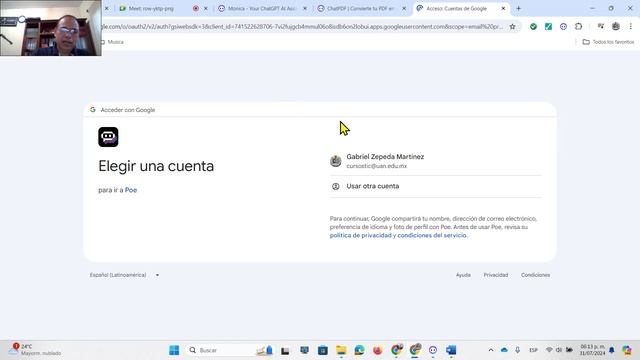The width and height of the screenshot is (640, 360).
Task: Open Microsoft Edge from the taskbar
Action: (360, 350)
